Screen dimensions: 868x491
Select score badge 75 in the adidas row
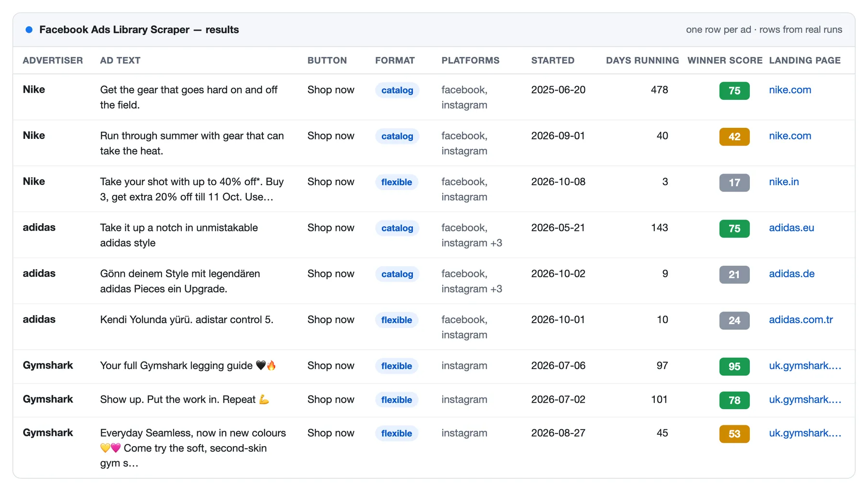pos(734,229)
